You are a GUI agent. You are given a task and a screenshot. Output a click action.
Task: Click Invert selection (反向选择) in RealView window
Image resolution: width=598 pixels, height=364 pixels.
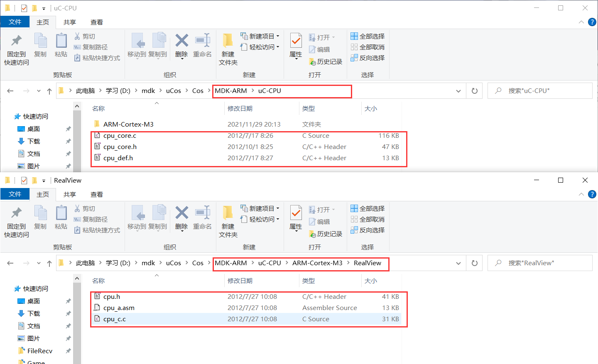tap(368, 230)
